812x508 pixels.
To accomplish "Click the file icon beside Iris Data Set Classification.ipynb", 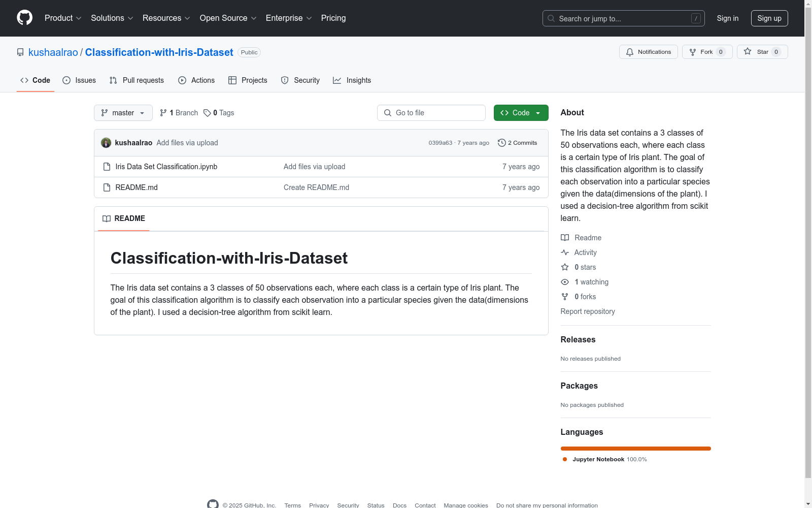I will pyautogui.click(x=107, y=167).
